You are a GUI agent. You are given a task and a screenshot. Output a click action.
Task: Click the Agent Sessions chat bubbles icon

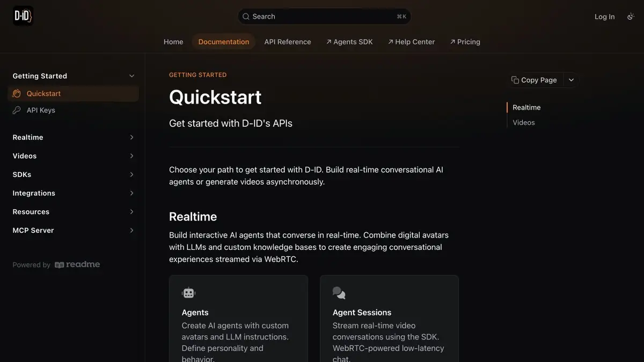coord(339,293)
